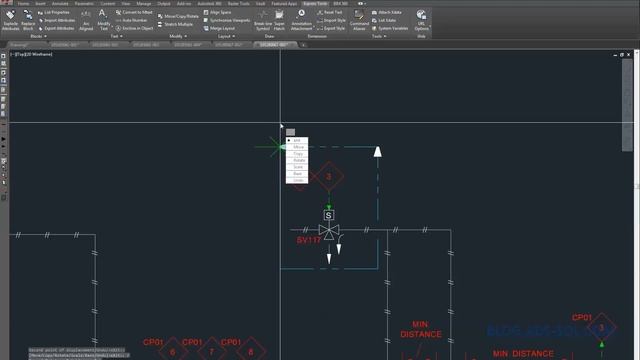The image size is (640, 360).
Task: Click the URL Options tool
Action: 421,20
